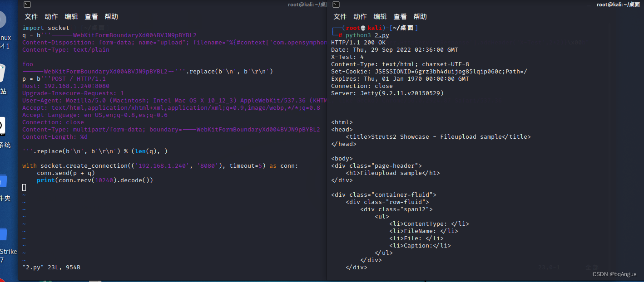Click the 'print(conn.recv(10240).decode())' line
Screen dimensions: 644x282
[x=95, y=180]
